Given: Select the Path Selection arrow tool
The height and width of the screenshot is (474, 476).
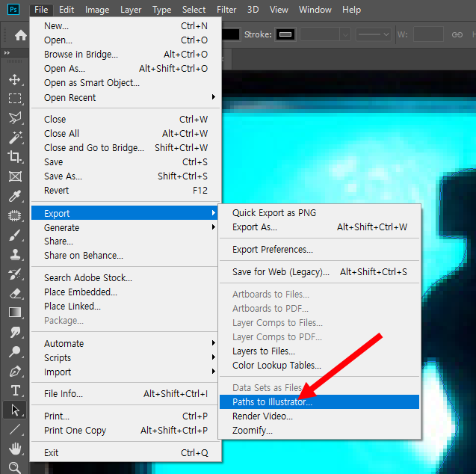Looking at the screenshot, I should [x=15, y=410].
